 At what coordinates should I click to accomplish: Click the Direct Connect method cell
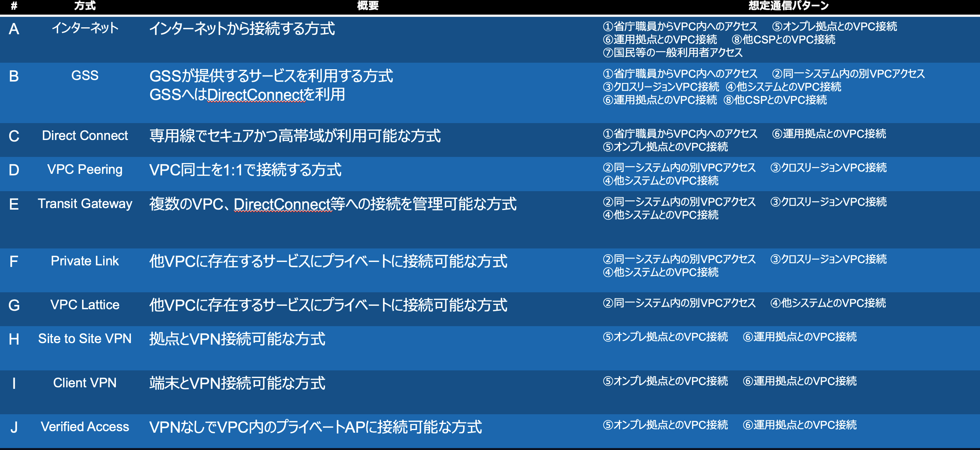[x=85, y=136]
